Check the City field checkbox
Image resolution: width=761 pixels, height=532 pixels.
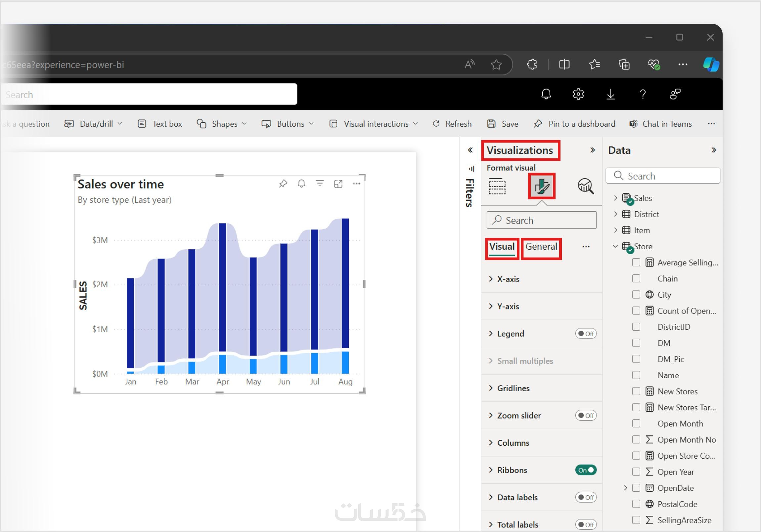coord(636,295)
